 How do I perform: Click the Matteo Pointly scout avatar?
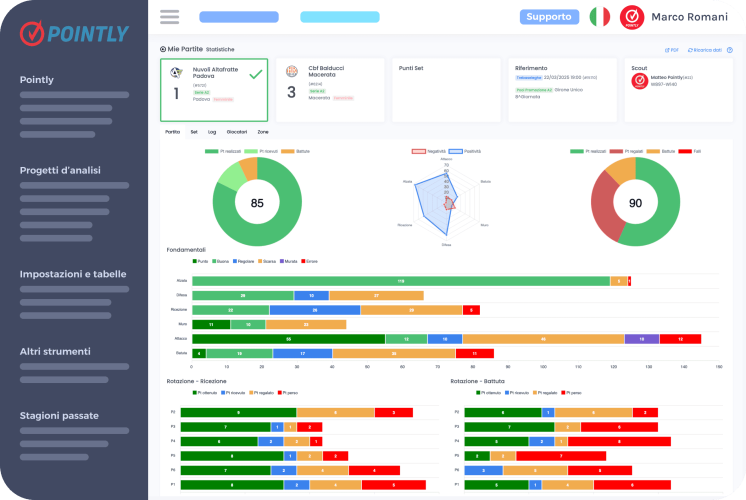(x=640, y=81)
